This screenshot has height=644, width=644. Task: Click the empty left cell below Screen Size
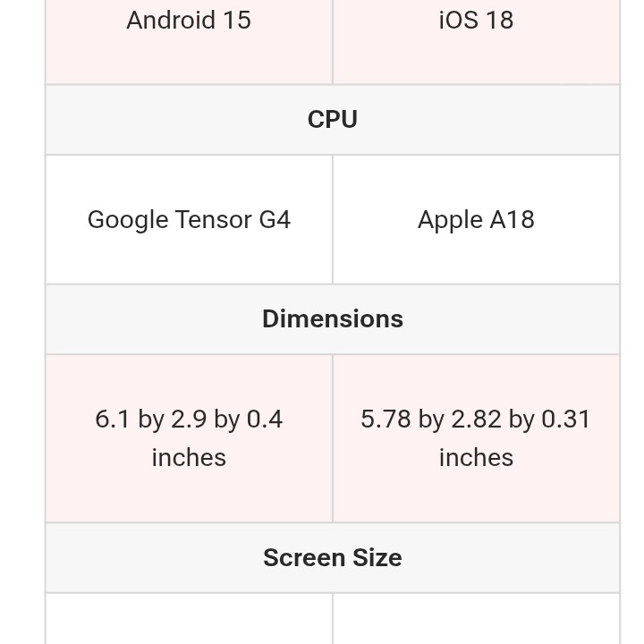189,619
